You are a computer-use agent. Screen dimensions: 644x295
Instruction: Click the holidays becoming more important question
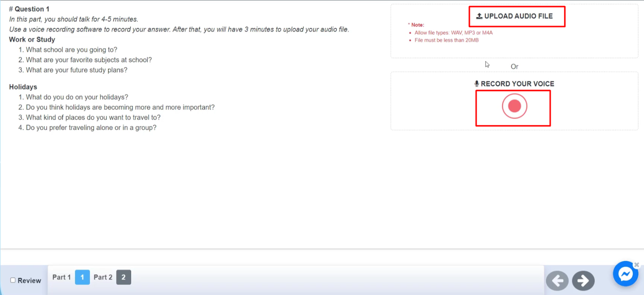point(120,107)
